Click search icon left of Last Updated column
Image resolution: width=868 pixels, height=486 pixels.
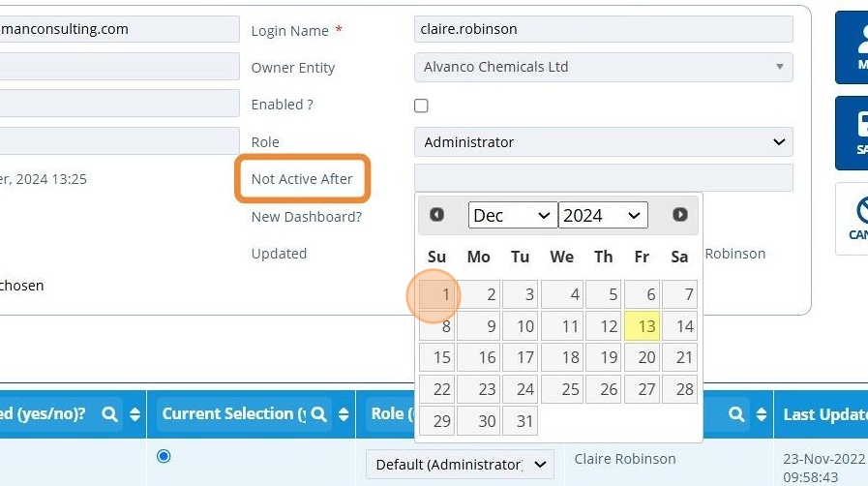(736, 414)
